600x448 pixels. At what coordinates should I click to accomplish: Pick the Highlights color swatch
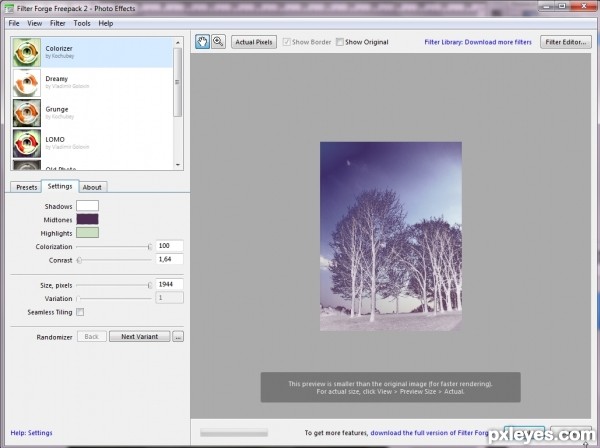click(x=87, y=233)
